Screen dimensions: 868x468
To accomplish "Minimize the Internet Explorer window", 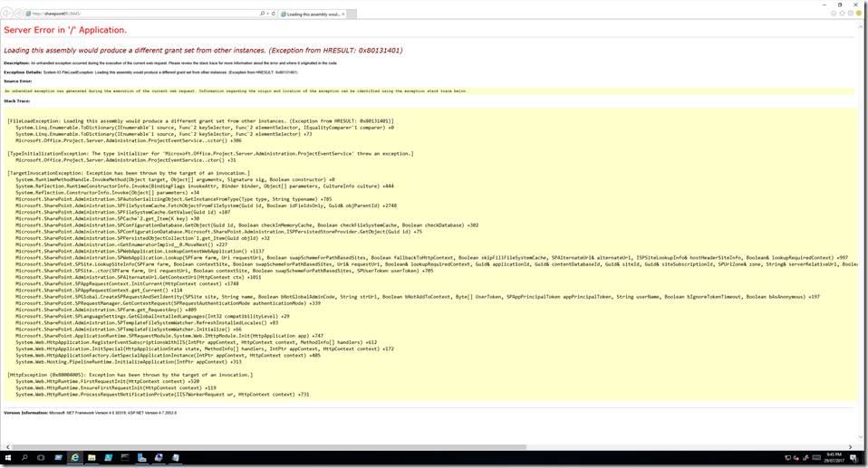I will point(825,5).
